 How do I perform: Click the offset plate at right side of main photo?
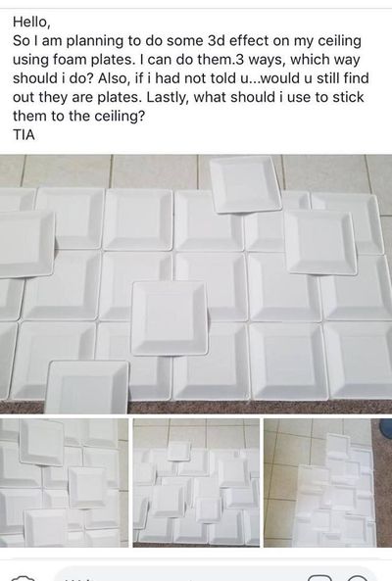[x=321, y=242]
